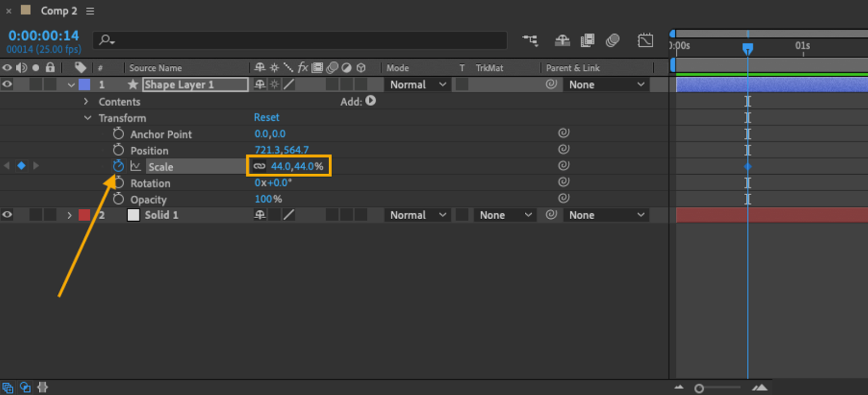Use the Rotation property pick whip

(563, 183)
